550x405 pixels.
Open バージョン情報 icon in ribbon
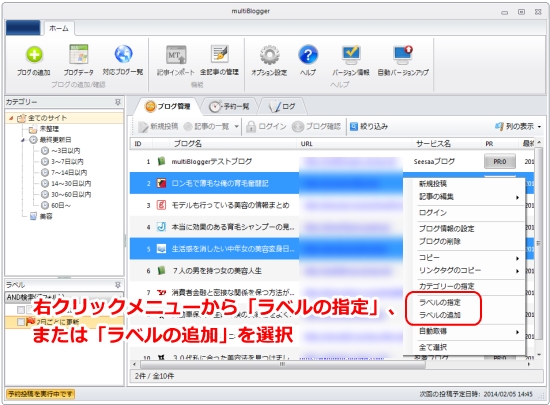coord(351,55)
